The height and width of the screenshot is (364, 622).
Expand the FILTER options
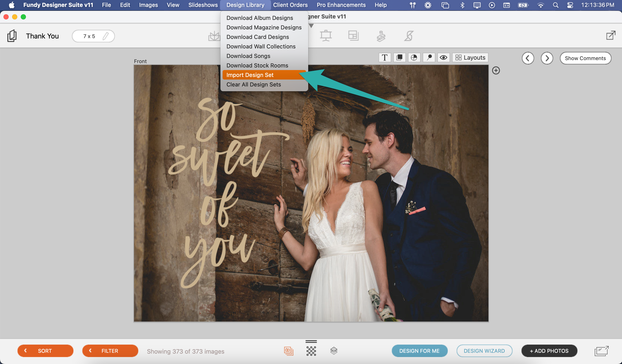tap(110, 351)
